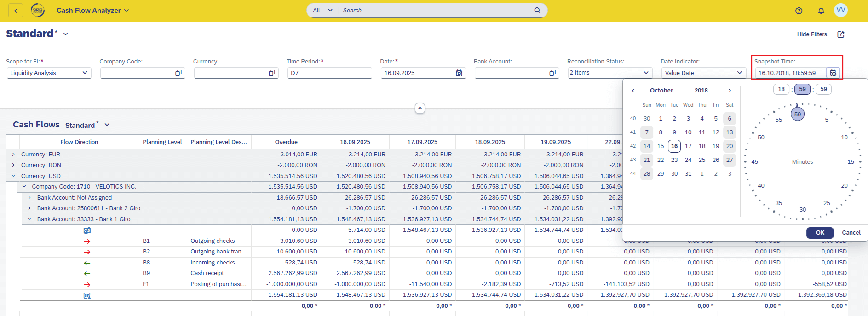The image size is (868, 316).
Task: Expand the Currency: EUR row
Action: coord(13,155)
